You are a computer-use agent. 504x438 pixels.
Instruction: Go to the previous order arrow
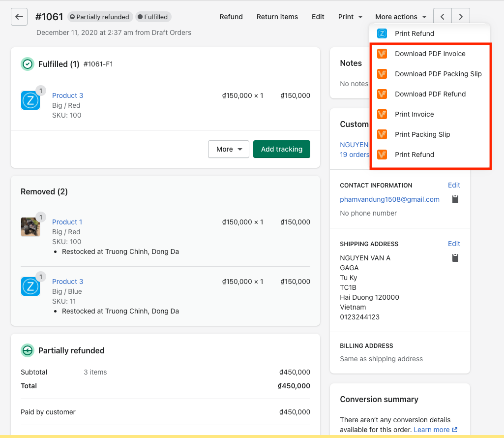click(442, 17)
